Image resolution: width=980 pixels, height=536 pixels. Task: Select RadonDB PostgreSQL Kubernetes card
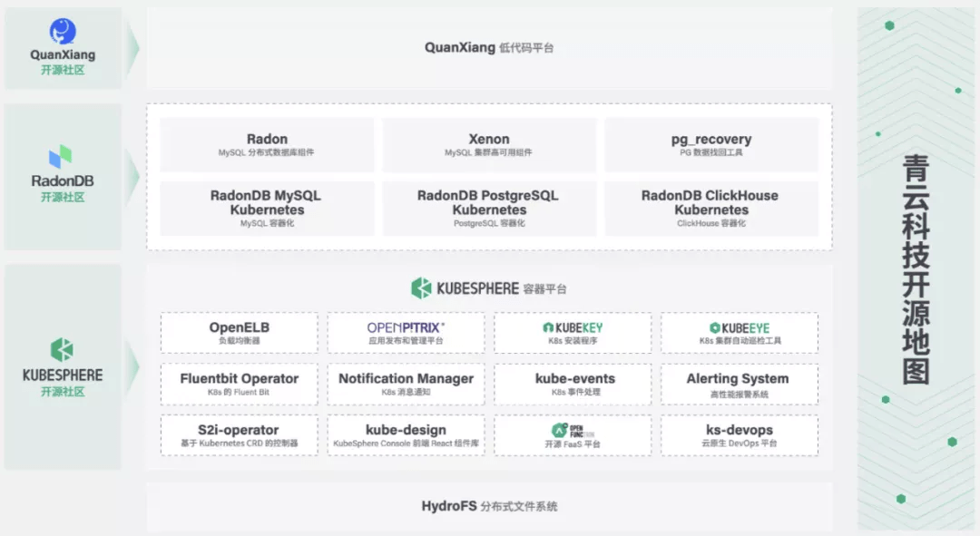coord(489,209)
